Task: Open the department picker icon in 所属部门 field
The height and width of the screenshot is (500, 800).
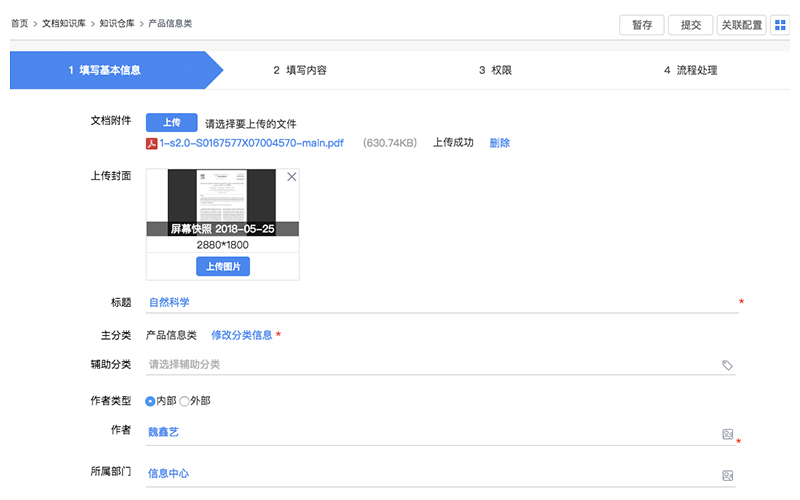Action: coord(727,475)
